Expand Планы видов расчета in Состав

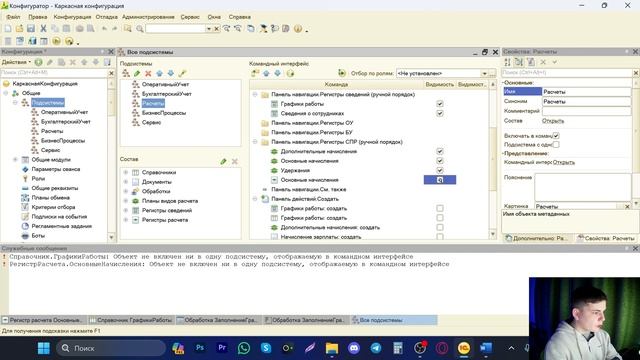point(126,201)
